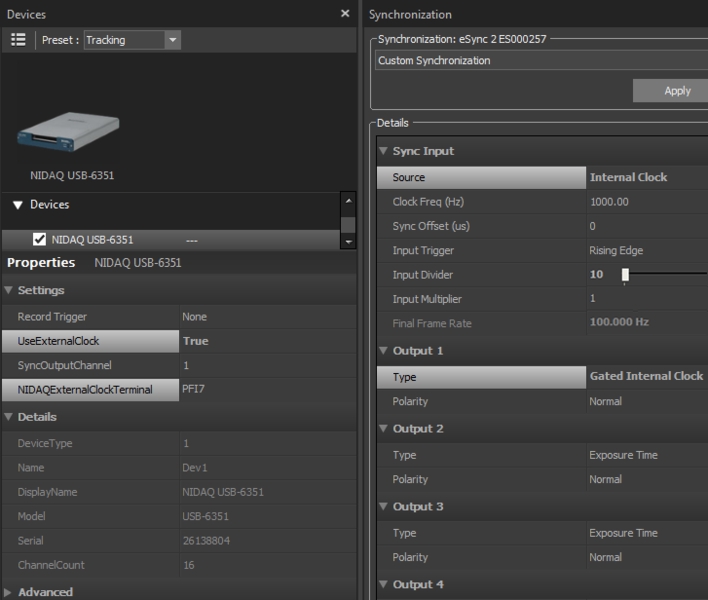Screen dimensions: 708x600
Task: Open the Preset Tracking dropdown
Action: [172, 40]
